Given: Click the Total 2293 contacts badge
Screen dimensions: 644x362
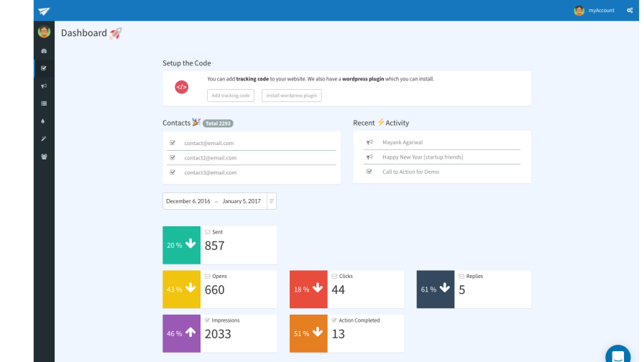Looking at the screenshot, I should click(218, 124).
